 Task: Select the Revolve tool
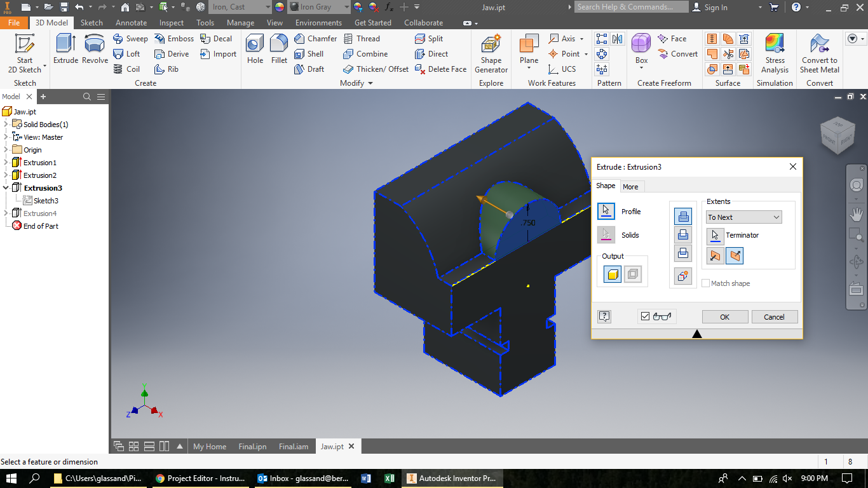pyautogui.click(x=95, y=50)
